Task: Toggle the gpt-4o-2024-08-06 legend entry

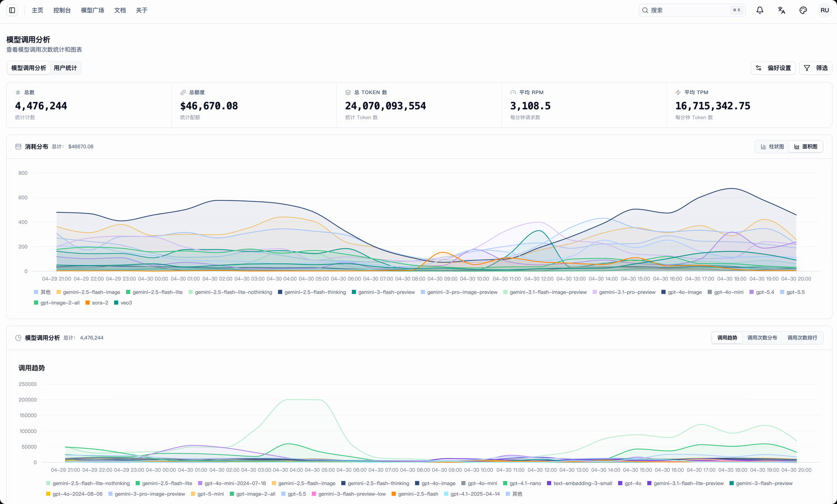Action: pos(74,494)
